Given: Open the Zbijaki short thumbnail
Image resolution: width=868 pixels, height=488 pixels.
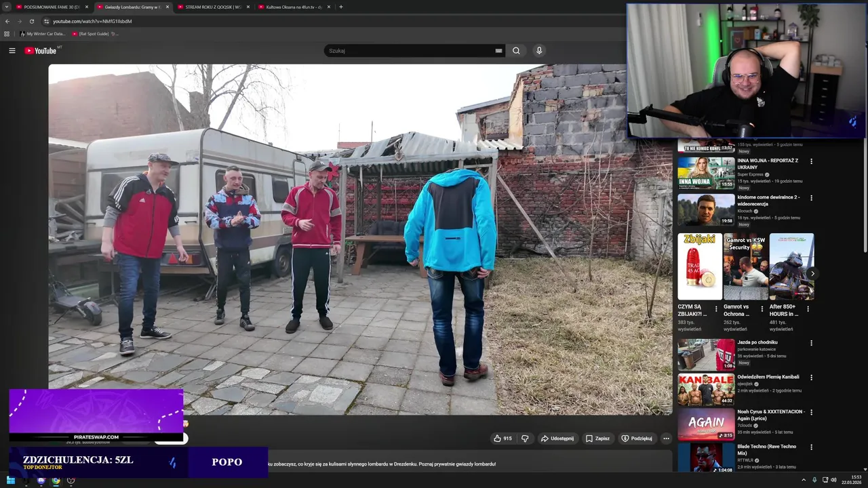Looking at the screenshot, I should 700,266.
